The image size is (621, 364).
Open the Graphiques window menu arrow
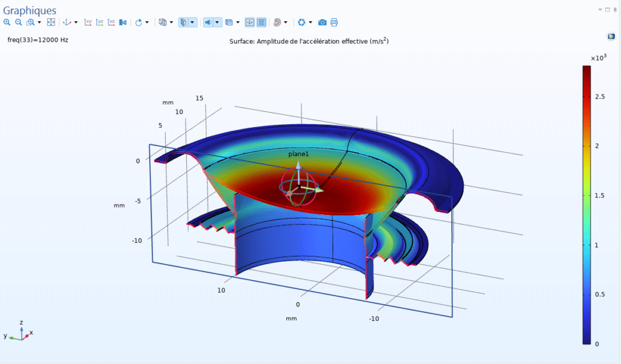[600, 10]
